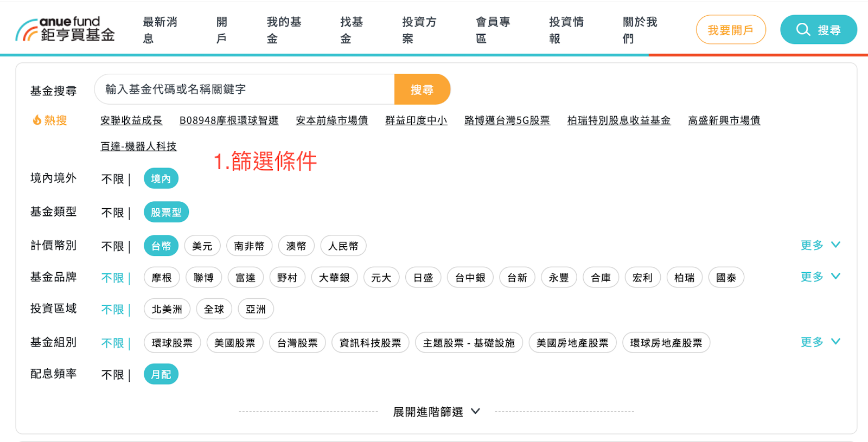Expand 更多 in the 基金組別 row
868x442 pixels.
coord(820,342)
